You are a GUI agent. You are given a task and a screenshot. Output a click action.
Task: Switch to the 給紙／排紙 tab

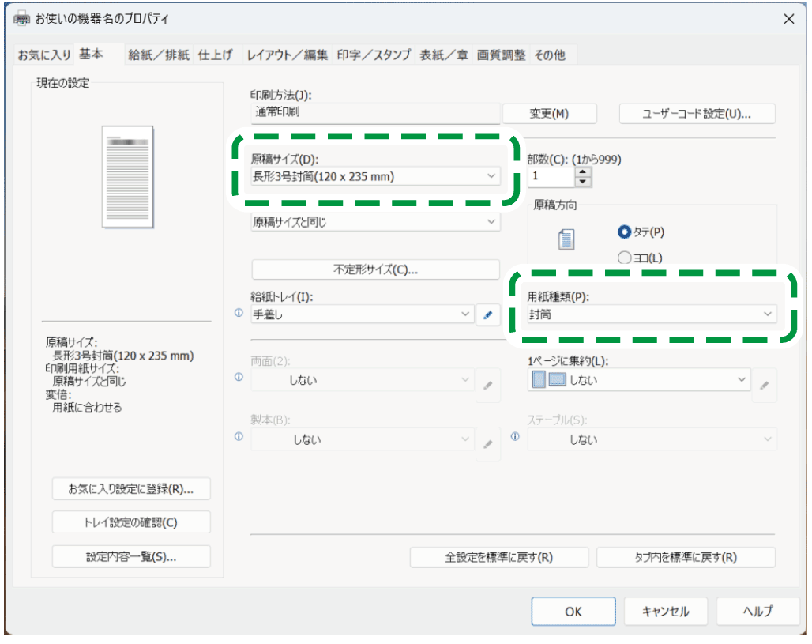coord(159,55)
